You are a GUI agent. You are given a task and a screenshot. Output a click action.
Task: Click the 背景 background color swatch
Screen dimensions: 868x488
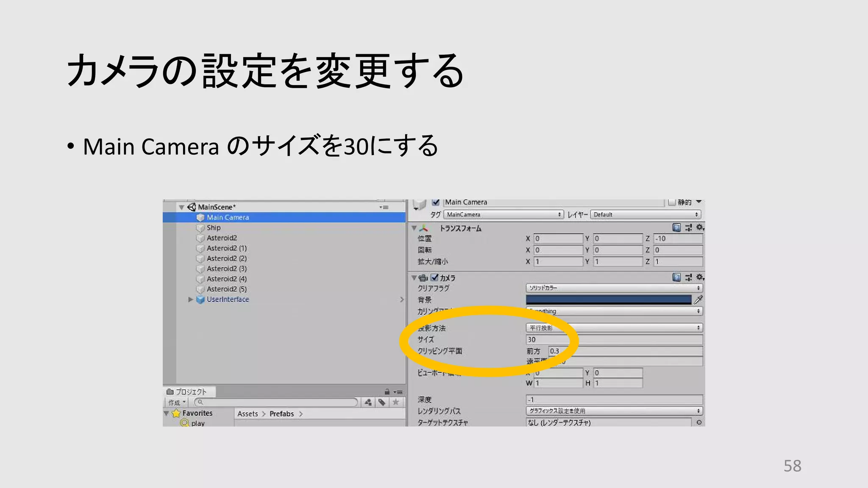(x=609, y=299)
